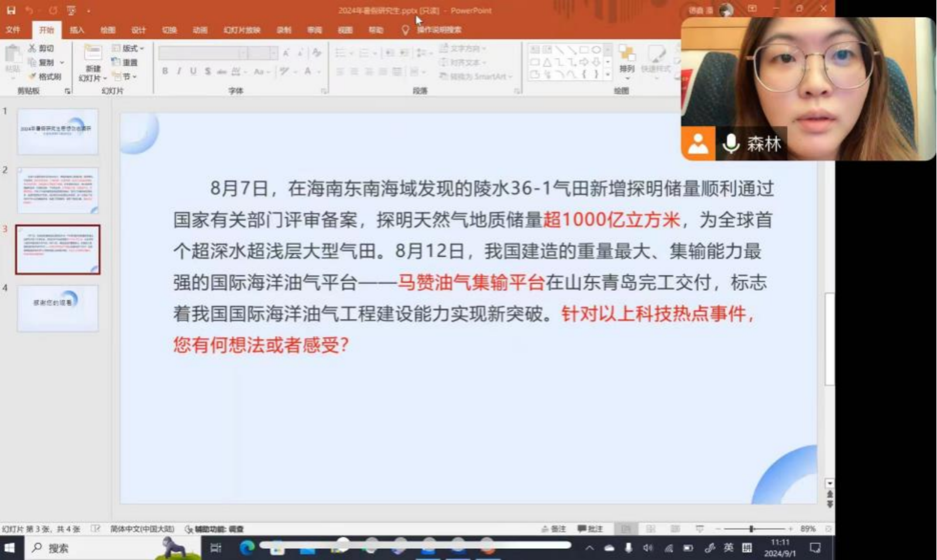Toggle the Comments (批注) pane

pos(590,529)
